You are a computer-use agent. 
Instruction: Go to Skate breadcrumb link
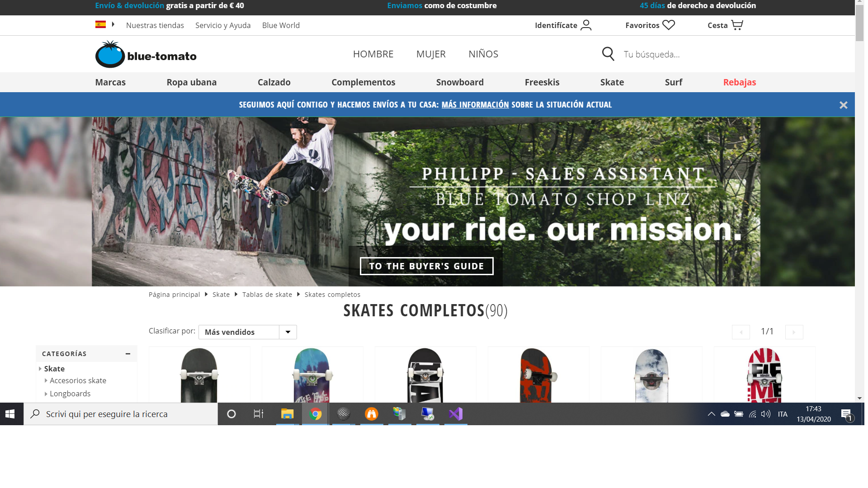(221, 295)
